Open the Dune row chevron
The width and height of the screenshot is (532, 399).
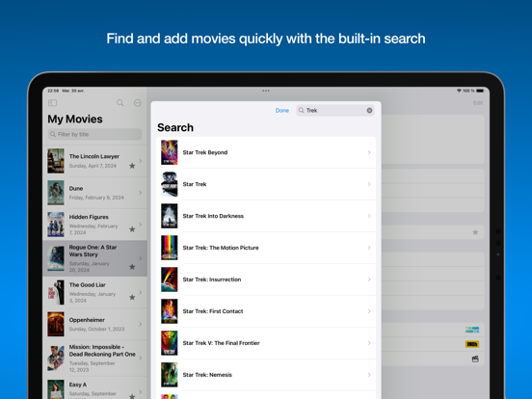(140, 193)
